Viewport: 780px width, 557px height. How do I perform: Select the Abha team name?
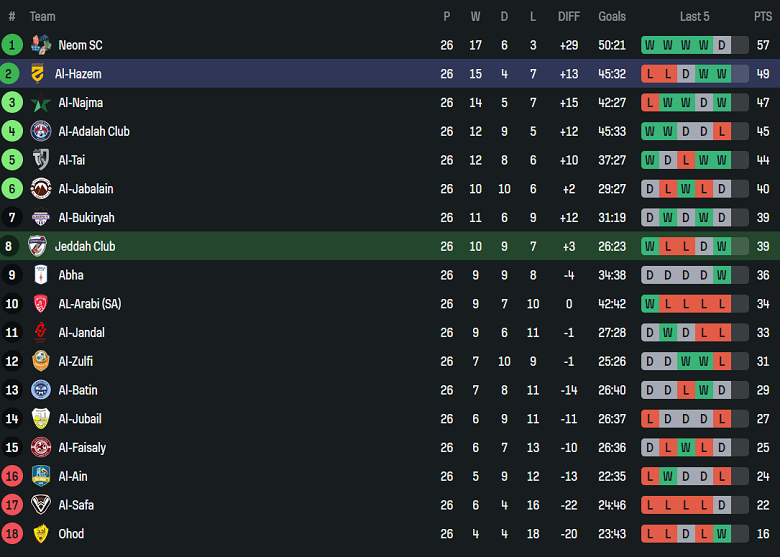click(x=71, y=275)
